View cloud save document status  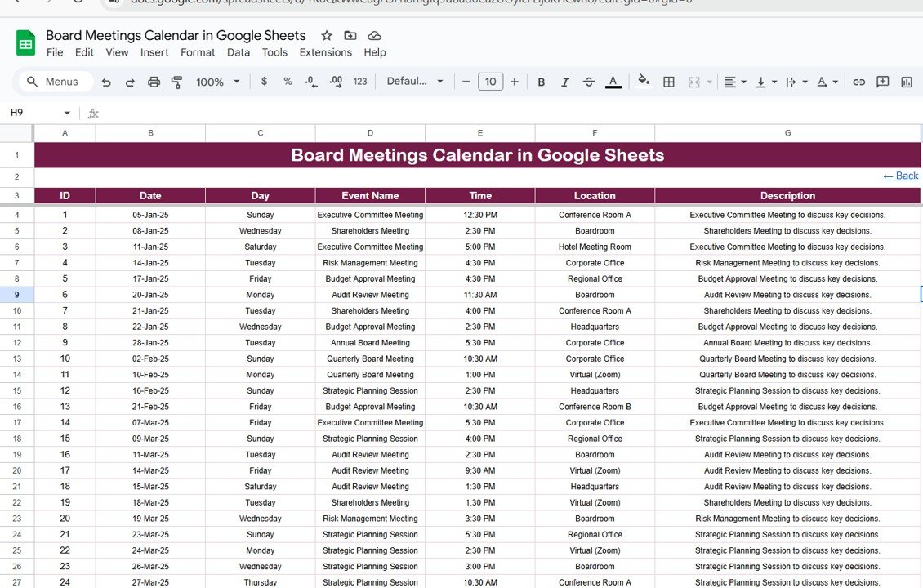point(374,35)
